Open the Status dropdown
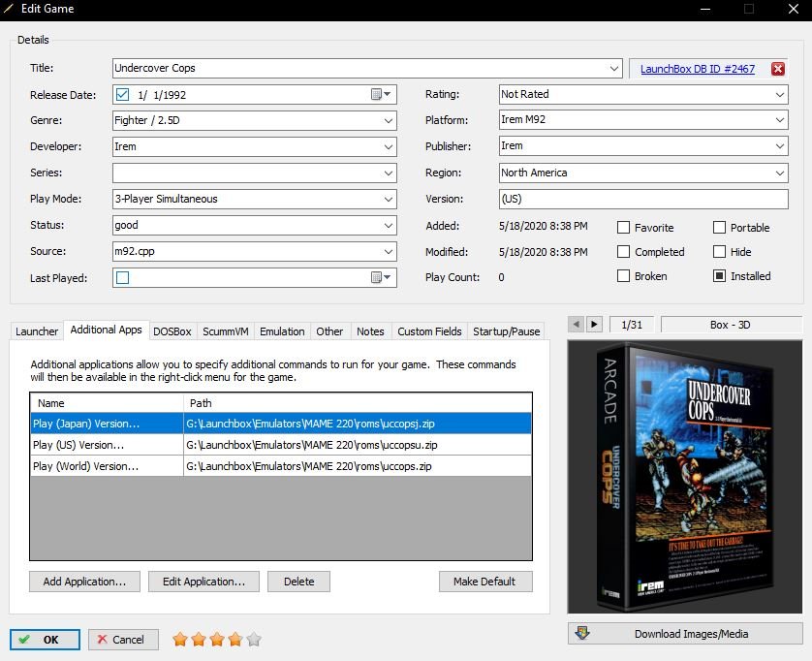This screenshot has height=661, width=812. click(389, 225)
